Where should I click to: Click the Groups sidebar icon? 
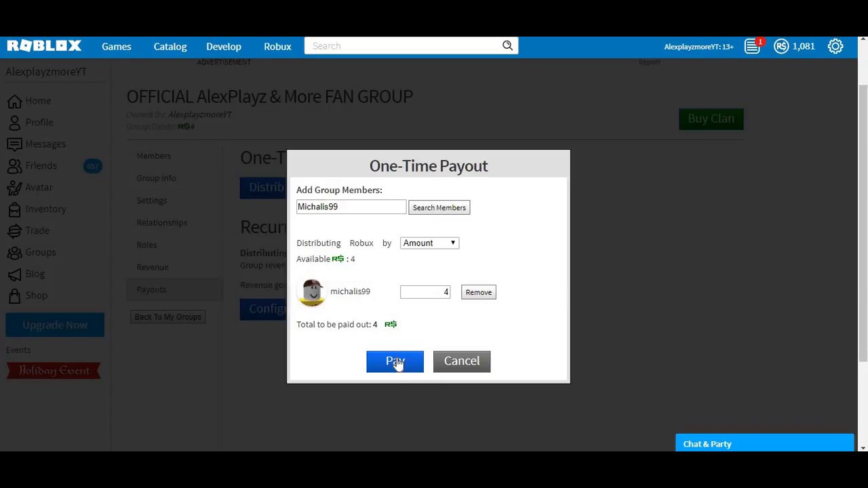point(14,253)
